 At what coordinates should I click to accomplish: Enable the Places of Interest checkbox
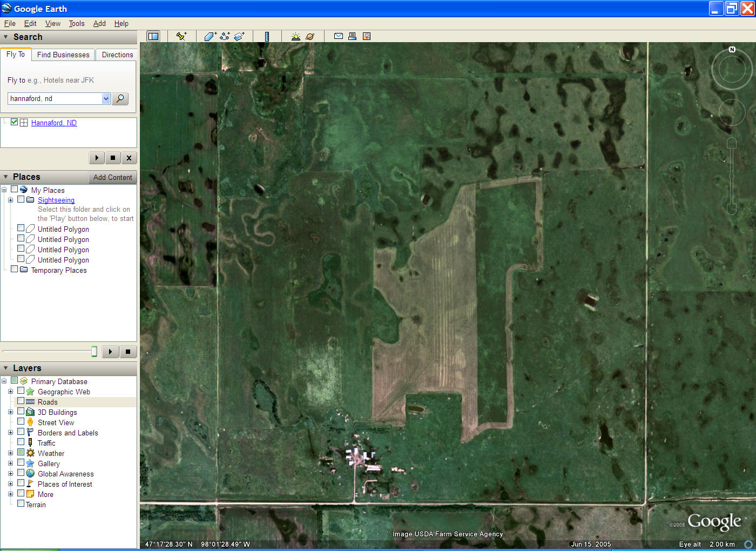pyautogui.click(x=21, y=483)
